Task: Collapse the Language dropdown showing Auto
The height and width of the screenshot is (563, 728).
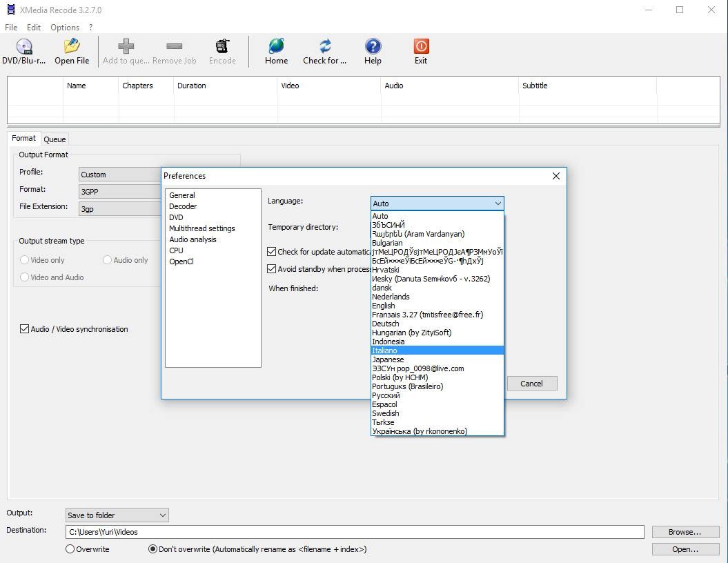Action: (x=437, y=204)
